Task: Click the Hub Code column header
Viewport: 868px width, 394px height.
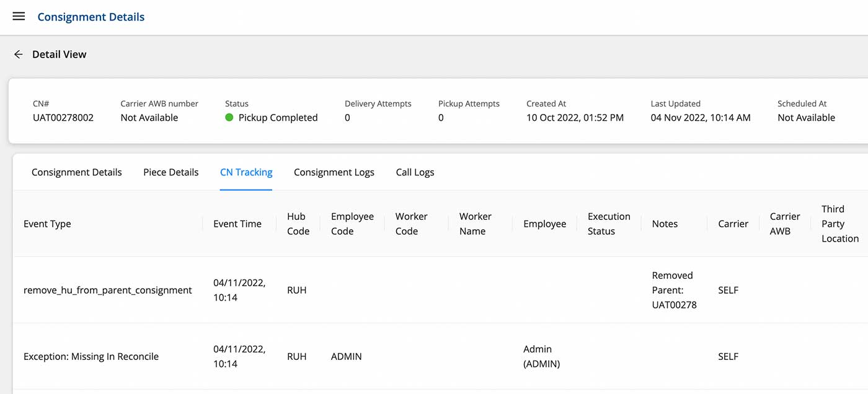Action: pyautogui.click(x=298, y=224)
